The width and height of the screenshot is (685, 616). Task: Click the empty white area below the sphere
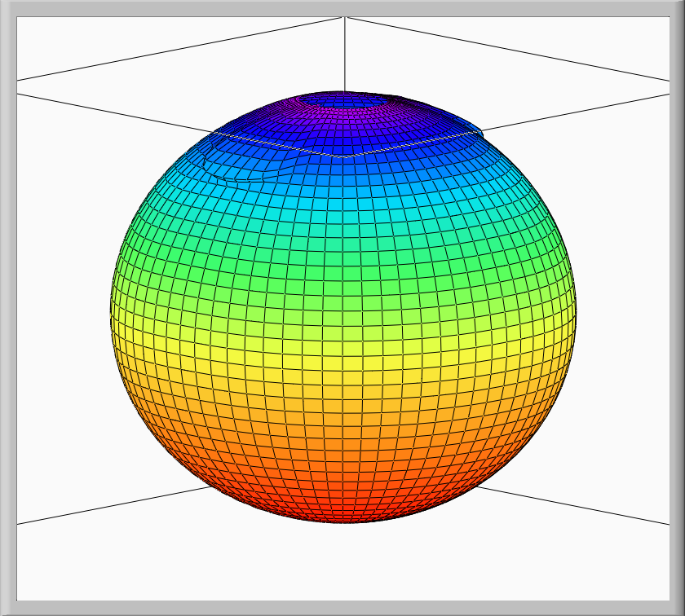342,562
